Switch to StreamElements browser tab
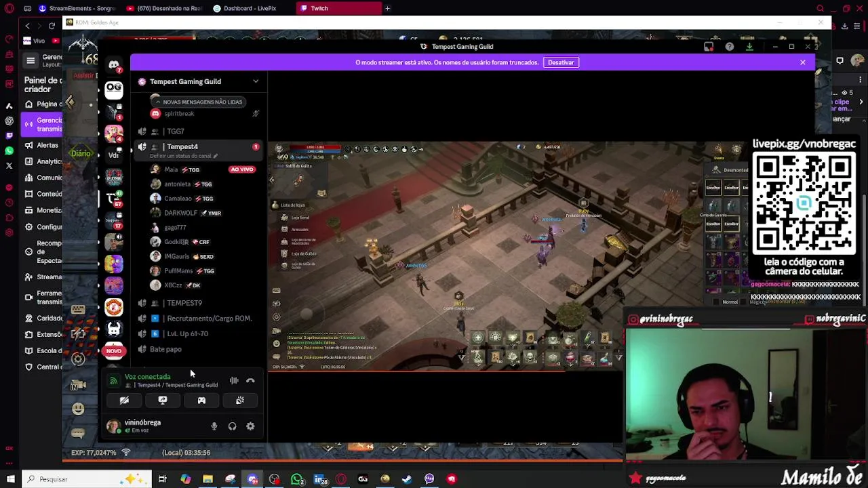 (77, 8)
